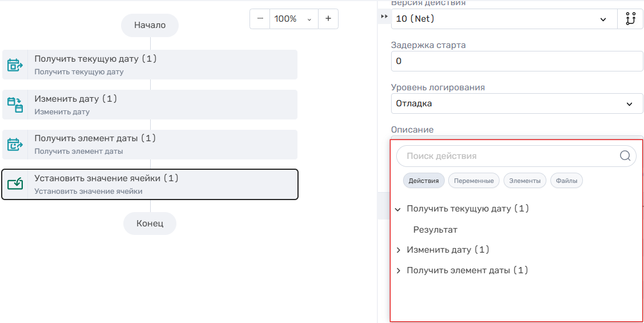Zoom in with the plus button
Image resolution: width=644 pixels, height=323 pixels.
point(328,19)
